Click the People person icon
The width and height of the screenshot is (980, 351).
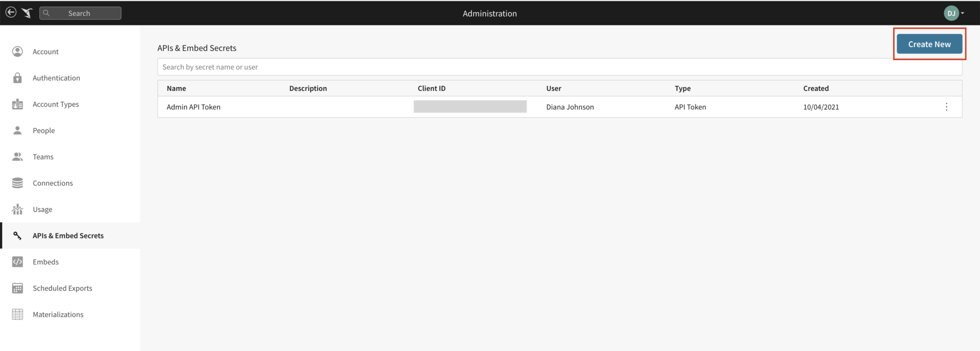tap(18, 130)
